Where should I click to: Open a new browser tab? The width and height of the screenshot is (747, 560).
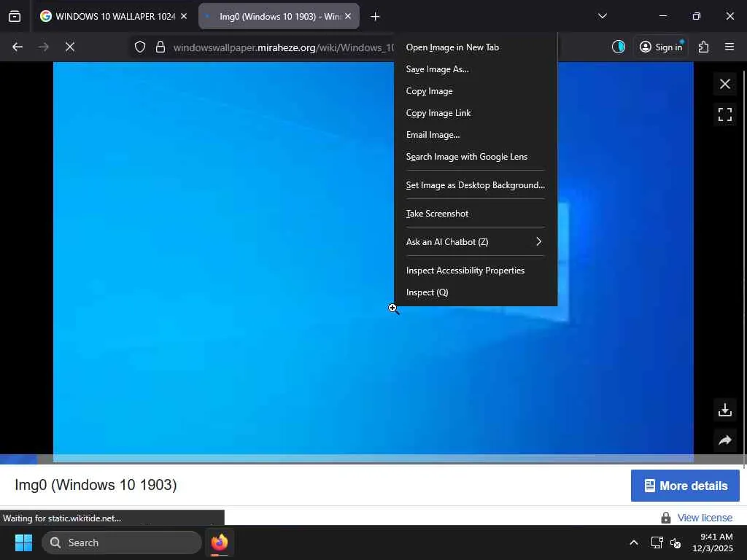coord(375,17)
